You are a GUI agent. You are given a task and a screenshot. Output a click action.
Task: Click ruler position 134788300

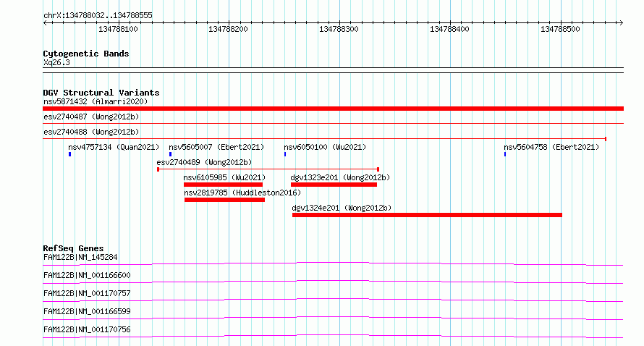tap(339, 29)
